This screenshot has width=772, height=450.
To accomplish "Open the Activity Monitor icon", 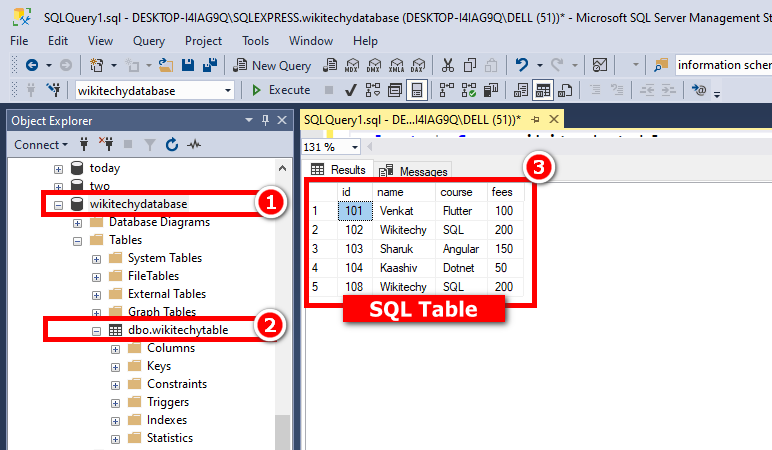I will point(600,65).
